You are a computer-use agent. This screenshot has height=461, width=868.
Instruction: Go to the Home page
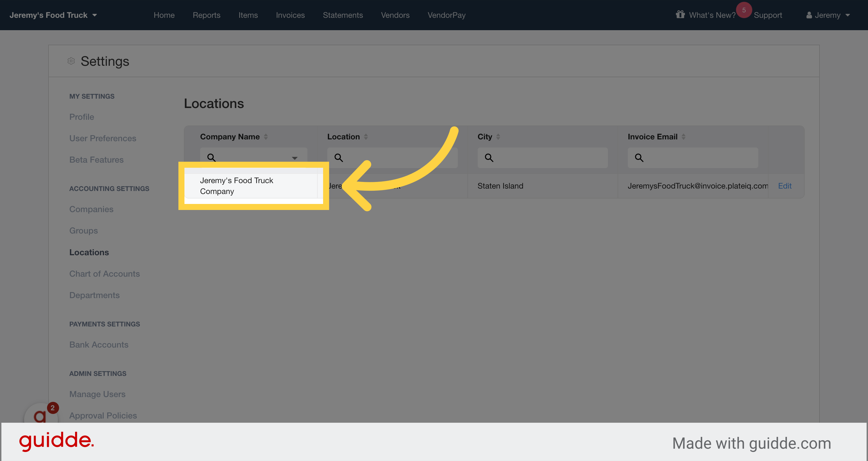pyautogui.click(x=164, y=15)
